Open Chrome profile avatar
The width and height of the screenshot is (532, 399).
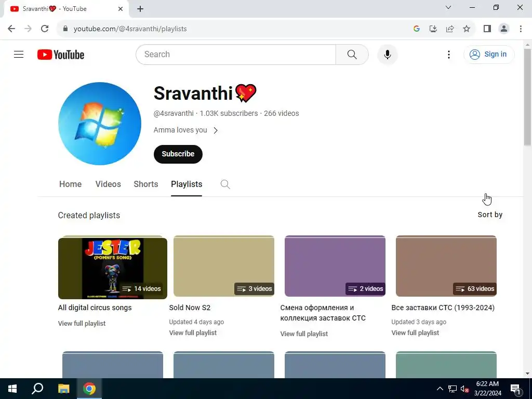pyautogui.click(x=504, y=29)
